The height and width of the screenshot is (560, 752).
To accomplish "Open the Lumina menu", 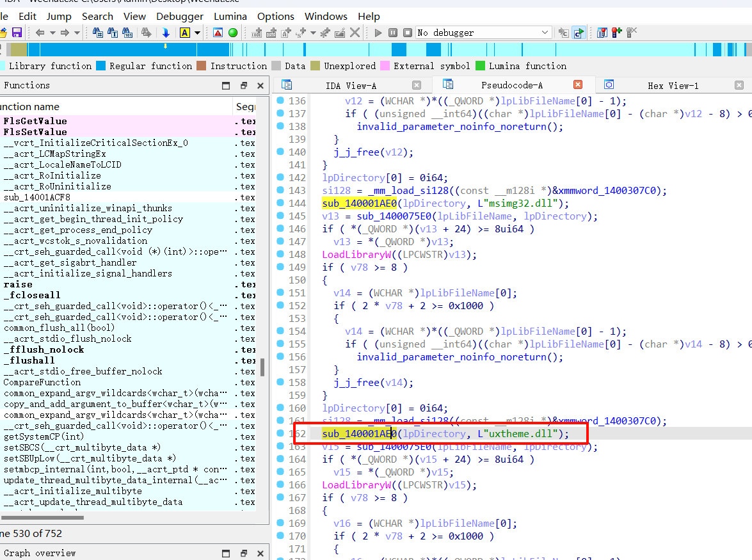I will click(x=231, y=16).
